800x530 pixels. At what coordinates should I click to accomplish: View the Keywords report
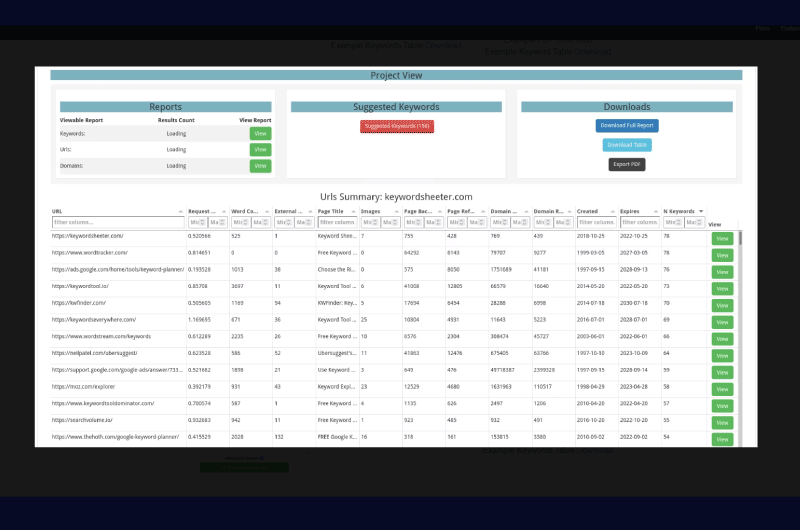pyautogui.click(x=260, y=134)
